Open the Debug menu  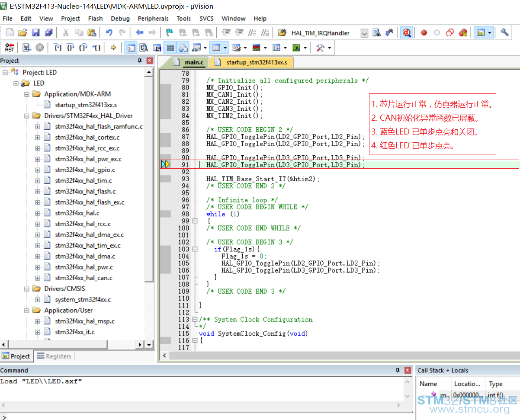[120, 19]
